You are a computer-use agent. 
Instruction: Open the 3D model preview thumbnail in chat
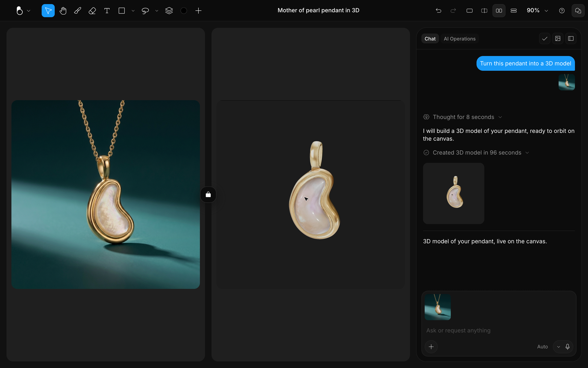click(454, 193)
